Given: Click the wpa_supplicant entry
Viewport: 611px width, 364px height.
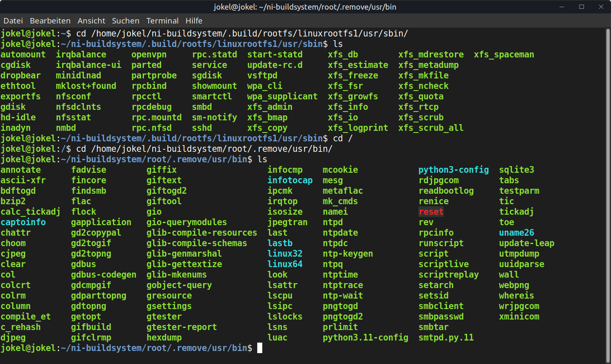Looking at the screenshot, I should (x=282, y=96).
